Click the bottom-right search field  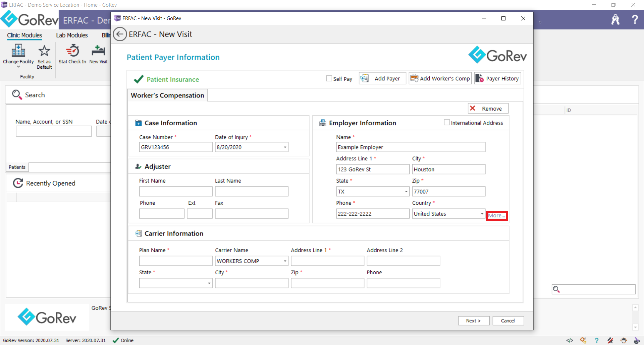pyautogui.click(x=594, y=289)
